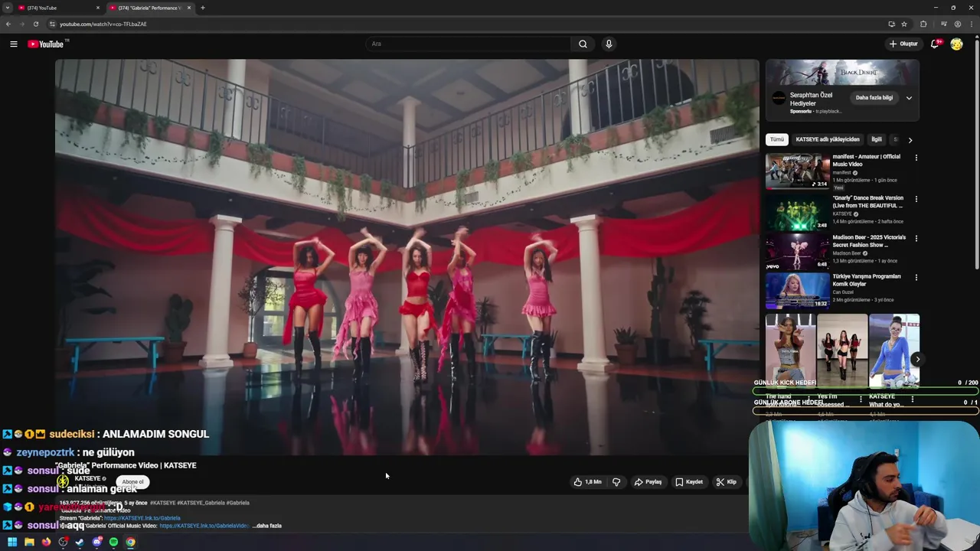
Task: Click Oluştur create button
Action: (903, 44)
